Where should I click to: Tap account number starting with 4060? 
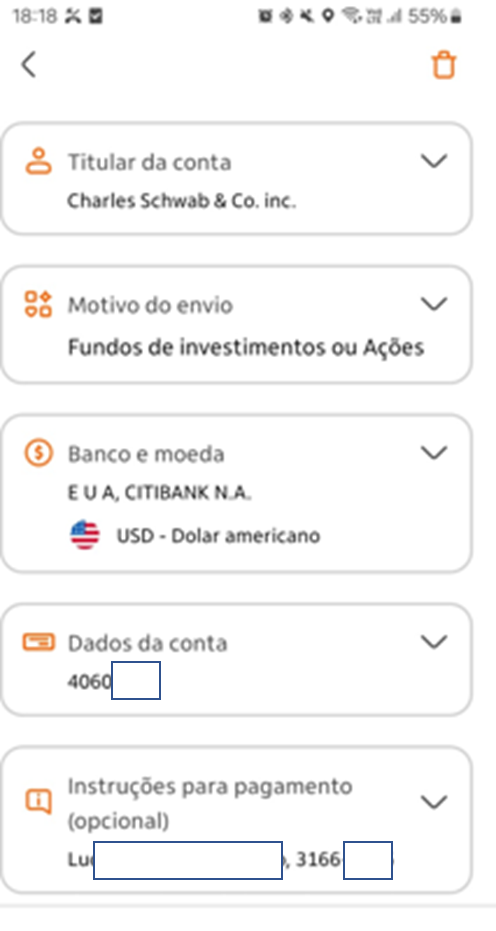(113, 681)
